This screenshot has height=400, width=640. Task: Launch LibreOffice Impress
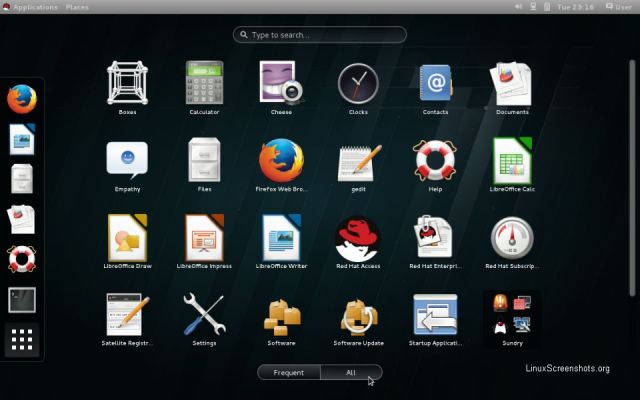(x=204, y=238)
